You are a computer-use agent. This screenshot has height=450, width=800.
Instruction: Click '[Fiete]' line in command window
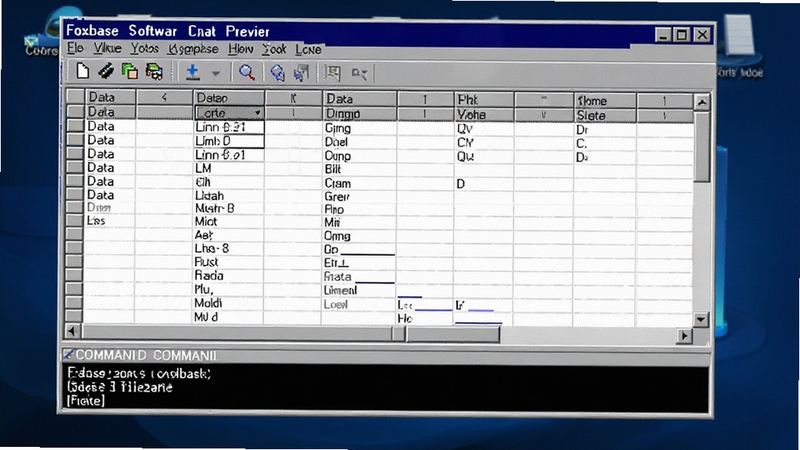tap(86, 401)
